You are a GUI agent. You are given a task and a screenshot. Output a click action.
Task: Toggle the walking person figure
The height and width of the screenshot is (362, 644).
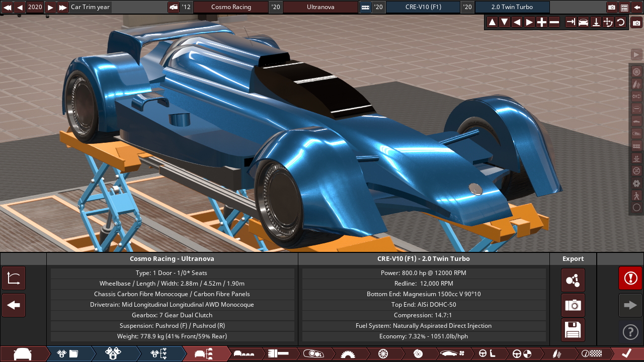pos(636,196)
